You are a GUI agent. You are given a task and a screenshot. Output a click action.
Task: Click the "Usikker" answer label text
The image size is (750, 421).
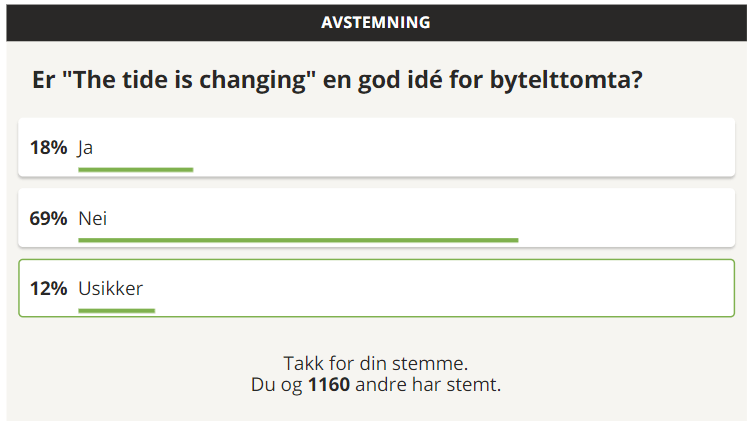(111, 288)
